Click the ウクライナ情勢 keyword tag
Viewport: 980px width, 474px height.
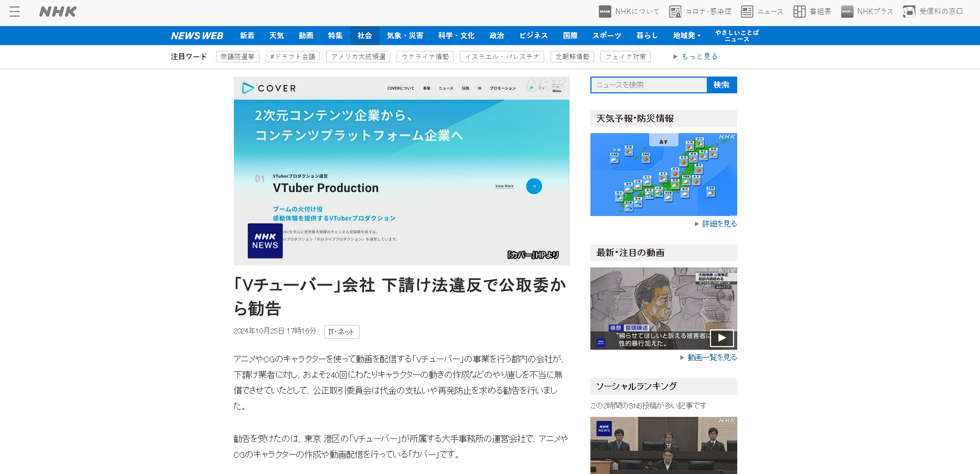(425, 57)
